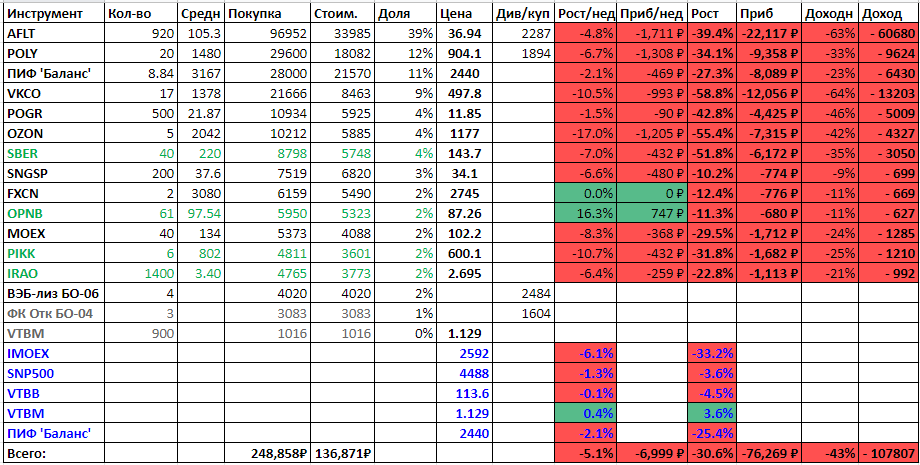
Task: Click the black ПИФ 'Баланс' instrument cell
Action: coord(53,74)
